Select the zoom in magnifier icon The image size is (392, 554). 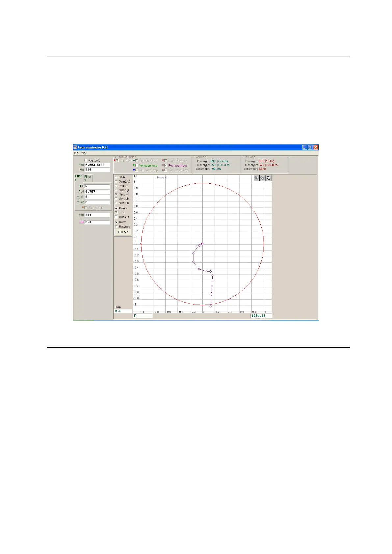pyautogui.click(x=263, y=178)
